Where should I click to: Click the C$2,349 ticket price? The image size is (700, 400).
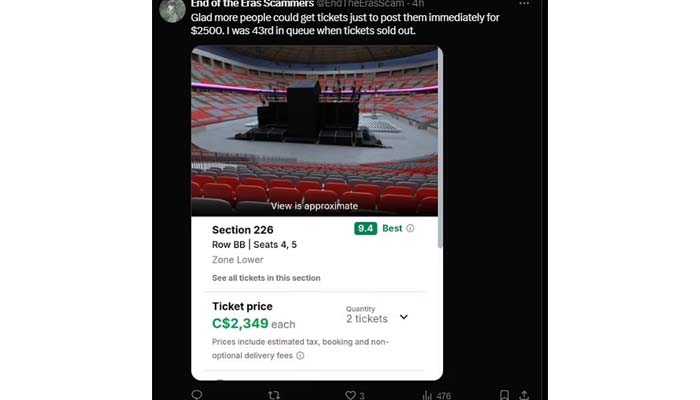coord(240,323)
